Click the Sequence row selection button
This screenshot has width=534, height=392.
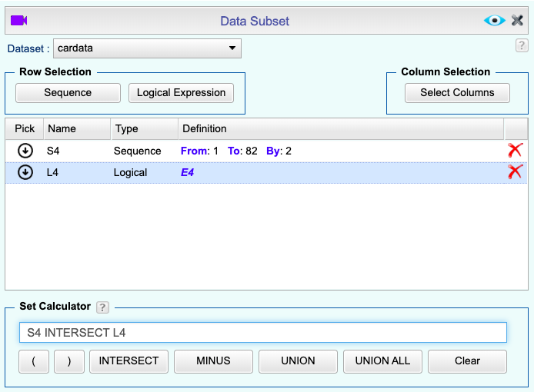point(68,93)
